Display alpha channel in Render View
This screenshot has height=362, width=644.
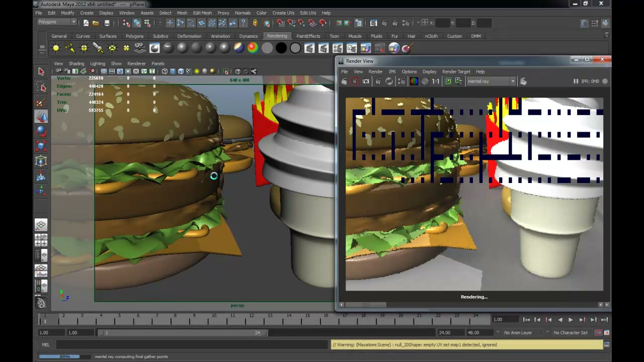pos(425,81)
